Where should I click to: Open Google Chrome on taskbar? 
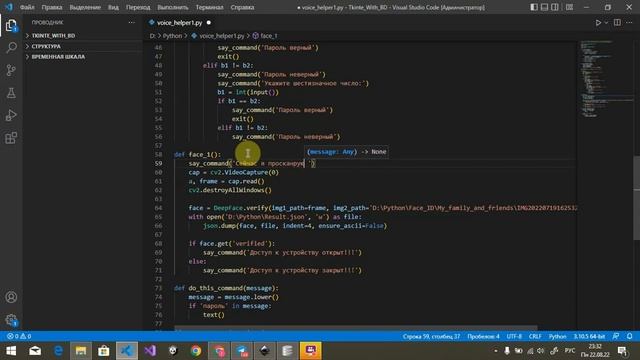196,351
